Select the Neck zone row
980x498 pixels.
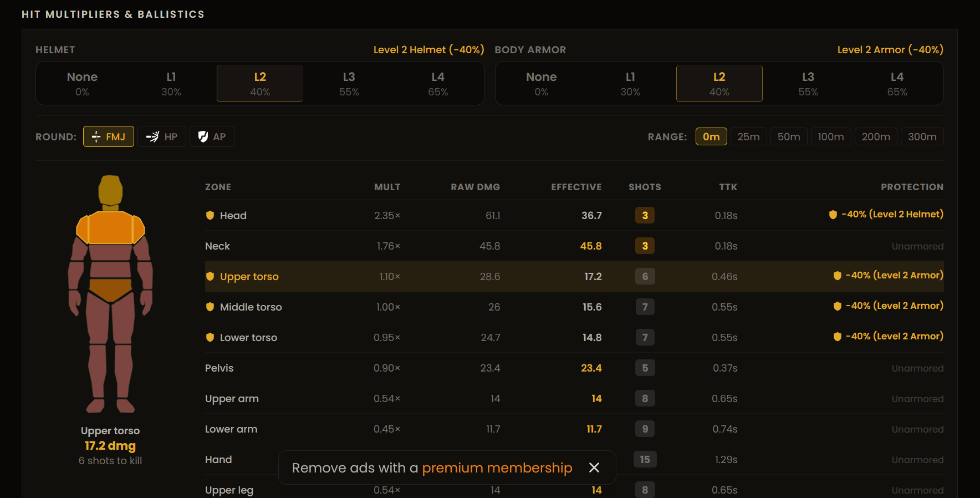(x=574, y=246)
